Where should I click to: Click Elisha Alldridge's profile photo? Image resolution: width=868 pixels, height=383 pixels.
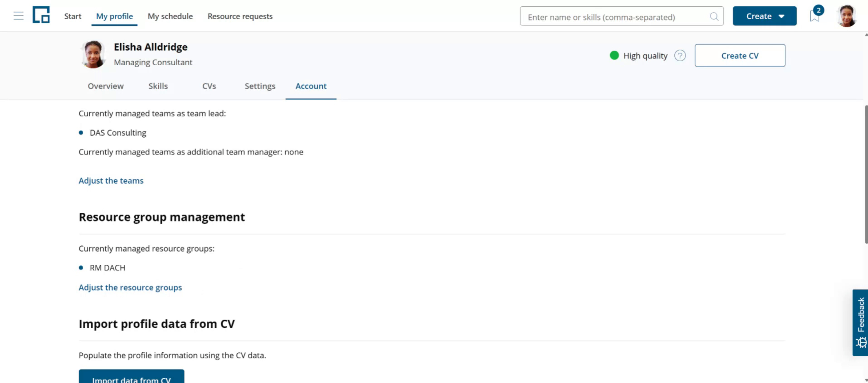[x=93, y=54]
